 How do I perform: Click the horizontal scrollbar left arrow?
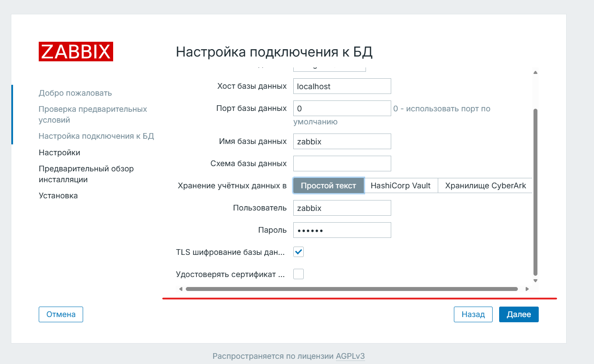click(x=181, y=289)
